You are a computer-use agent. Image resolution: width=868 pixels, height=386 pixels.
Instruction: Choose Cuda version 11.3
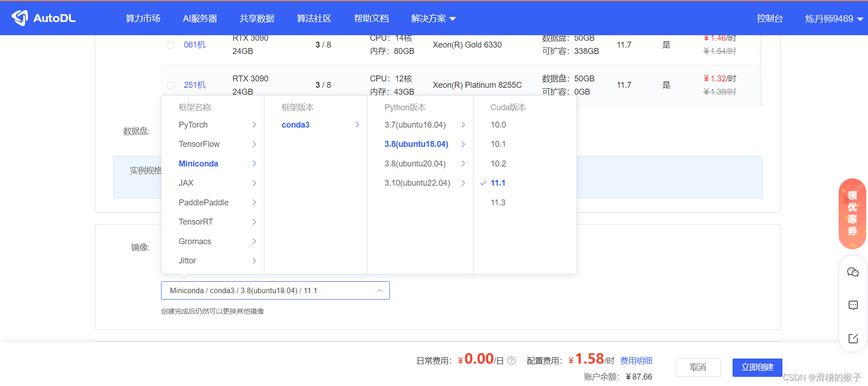click(x=498, y=203)
